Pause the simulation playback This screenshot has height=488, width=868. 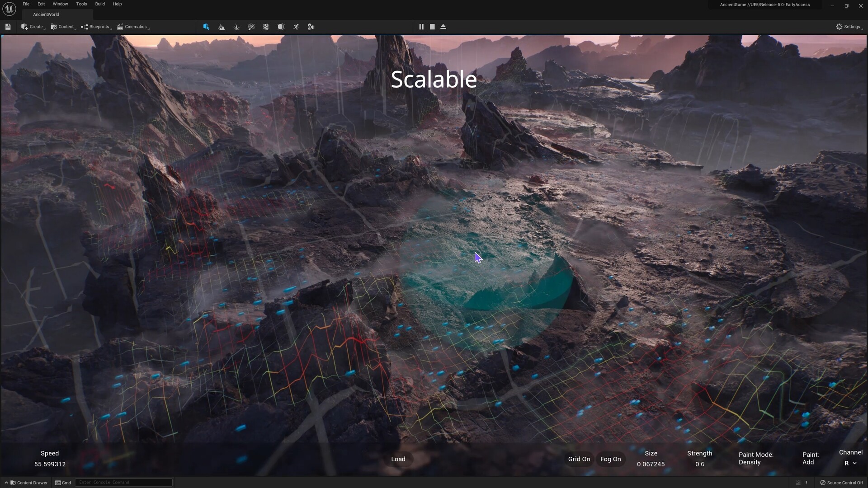pos(421,27)
